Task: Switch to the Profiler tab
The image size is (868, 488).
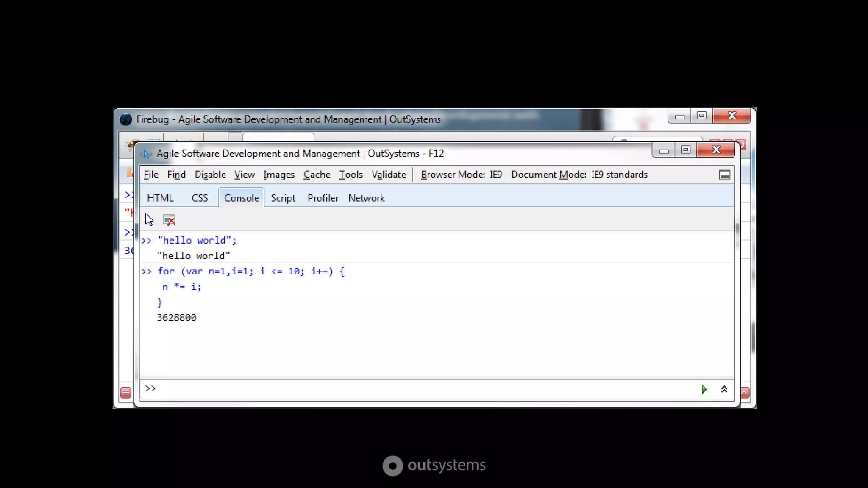Action: pyautogui.click(x=323, y=198)
